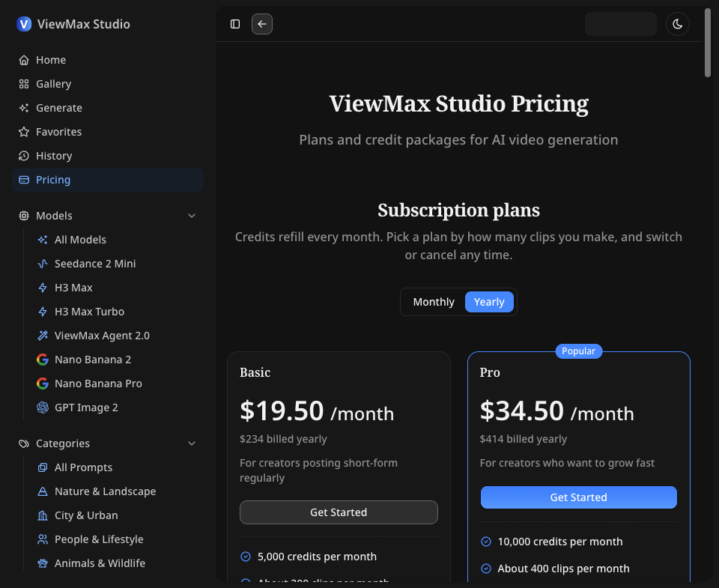
Task: Open the Gallery page
Action: 108,84
